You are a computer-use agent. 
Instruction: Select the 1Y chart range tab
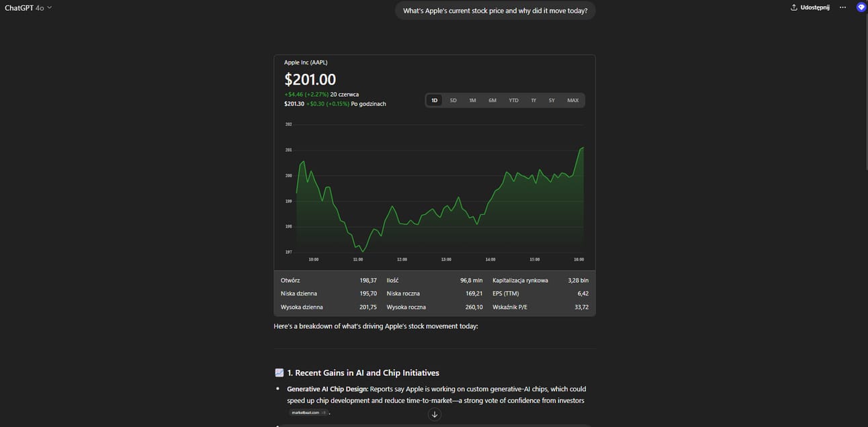(533, 100)
